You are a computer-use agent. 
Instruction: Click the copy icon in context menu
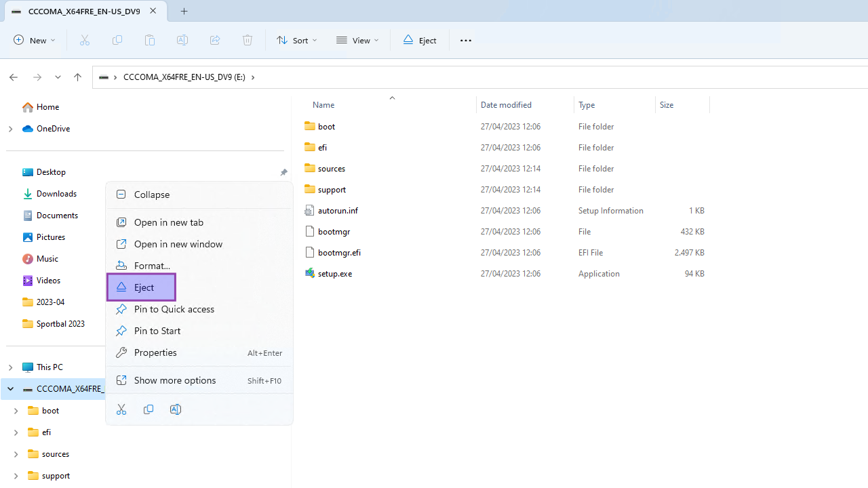149,409
